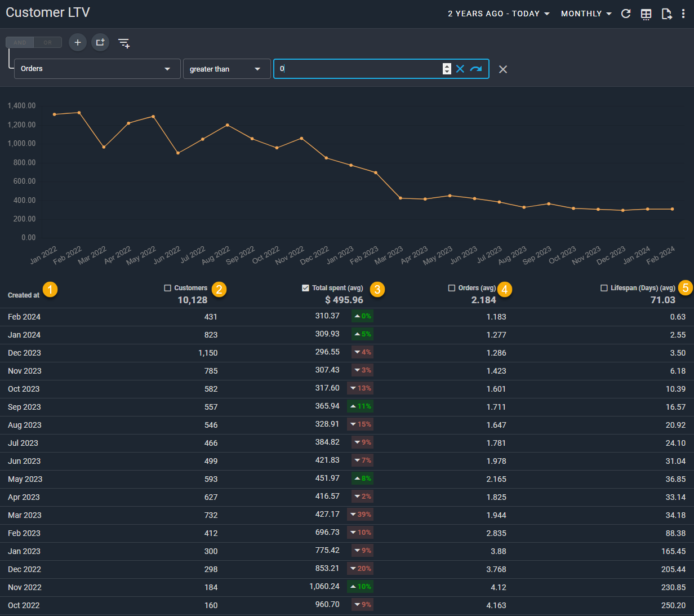Open the add-filter funnel icon
Image resolution: width=694 pixels, height=616 pixels.
pos(123,42)
